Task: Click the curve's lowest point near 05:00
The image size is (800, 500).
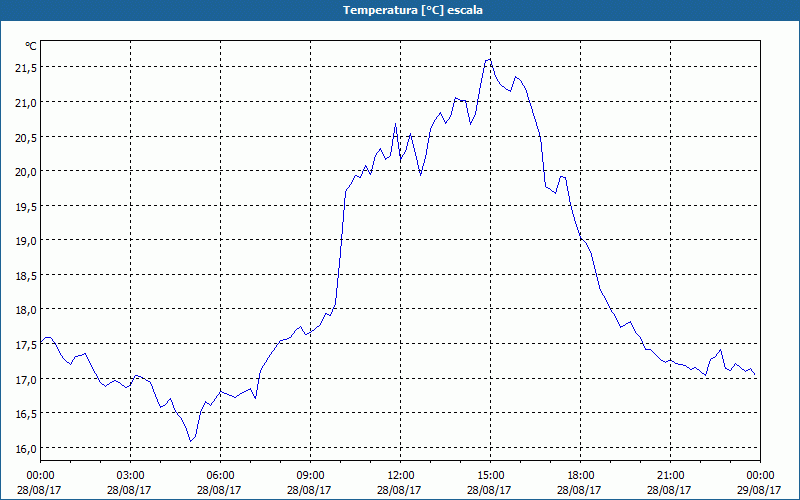Action: click(191, 441)
